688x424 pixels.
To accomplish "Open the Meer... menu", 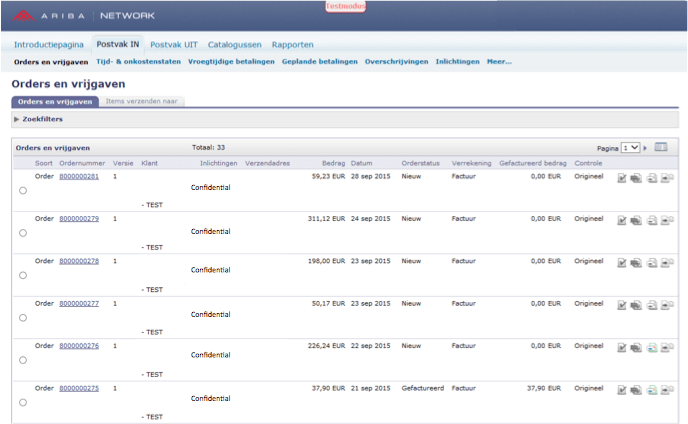I will pos(499,61).
